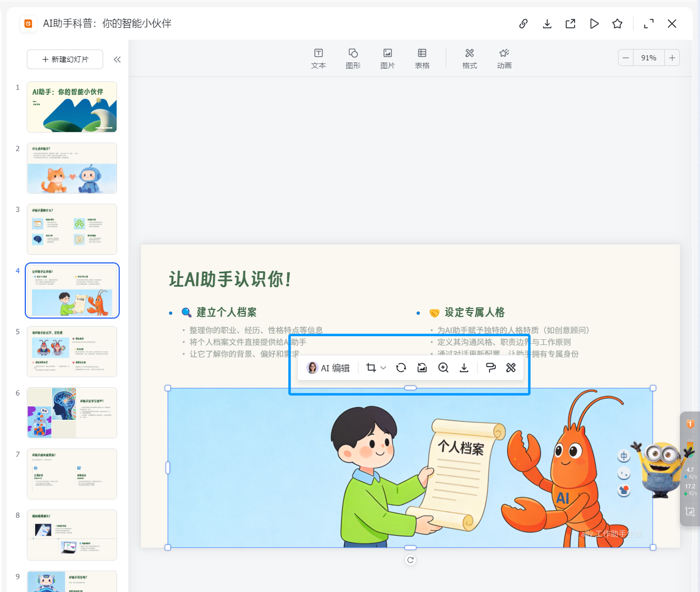Open image format settings from floating toolbar
Viewport: 700px width, 592px height.
tap(511, 368)
